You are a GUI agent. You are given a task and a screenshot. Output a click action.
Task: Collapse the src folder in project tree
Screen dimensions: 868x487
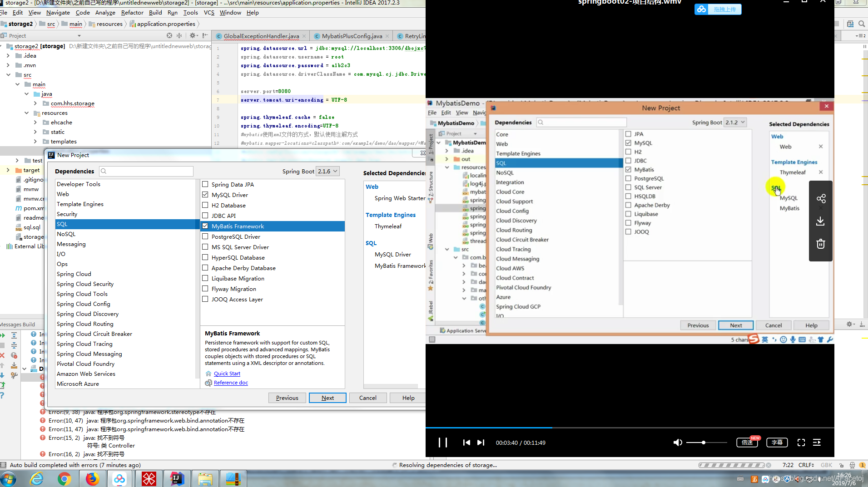pyautogui.click(x=8, y=74)
